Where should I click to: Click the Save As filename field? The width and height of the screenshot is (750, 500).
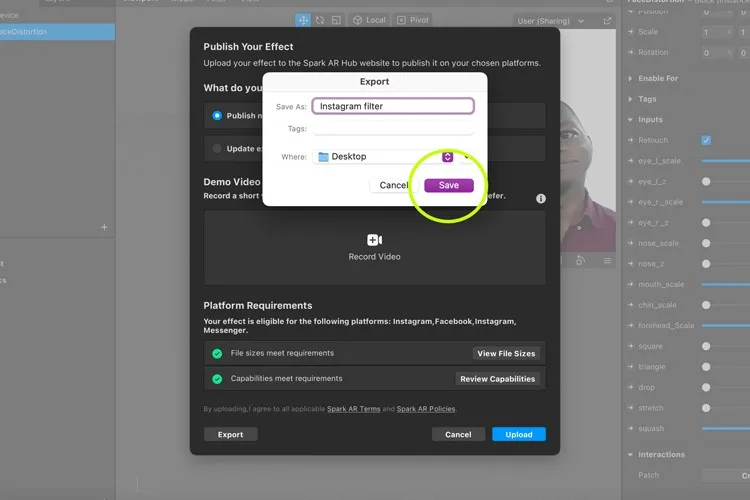[392, 106]
